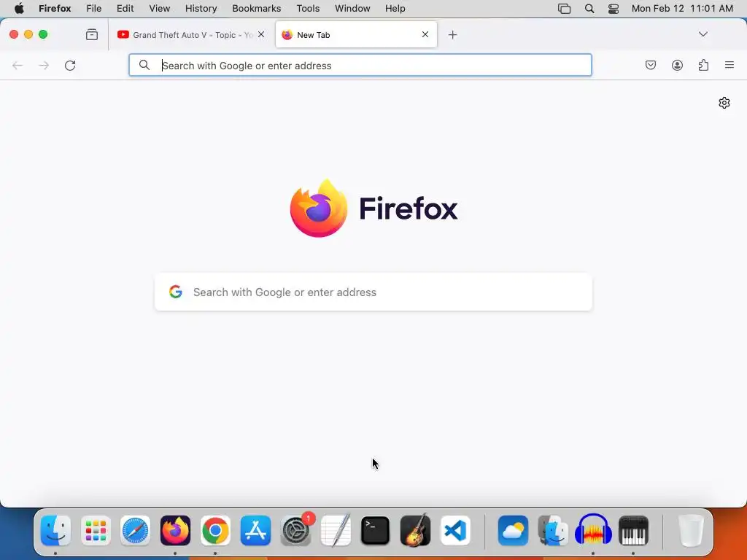This screenshot has width=747, height=560.
Task: Open the Window menu
Action: pyautogui.click(x=352, y=9)
